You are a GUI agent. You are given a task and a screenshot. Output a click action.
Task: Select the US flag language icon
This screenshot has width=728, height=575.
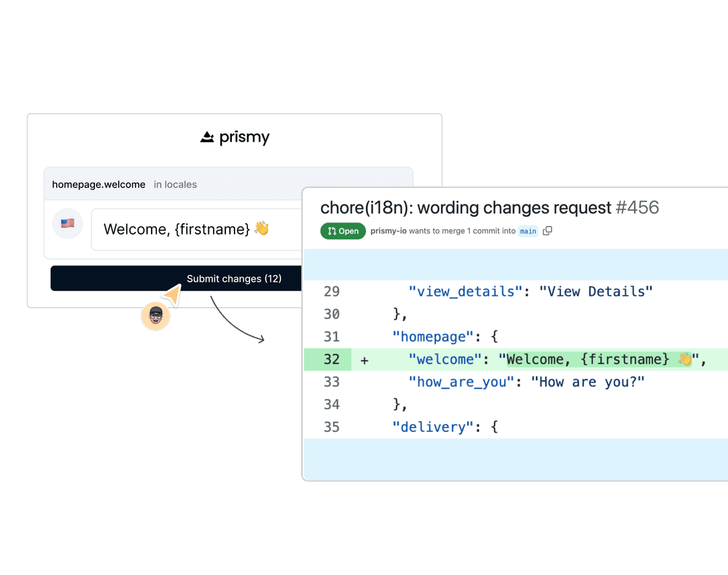click(x=67, y=223)
